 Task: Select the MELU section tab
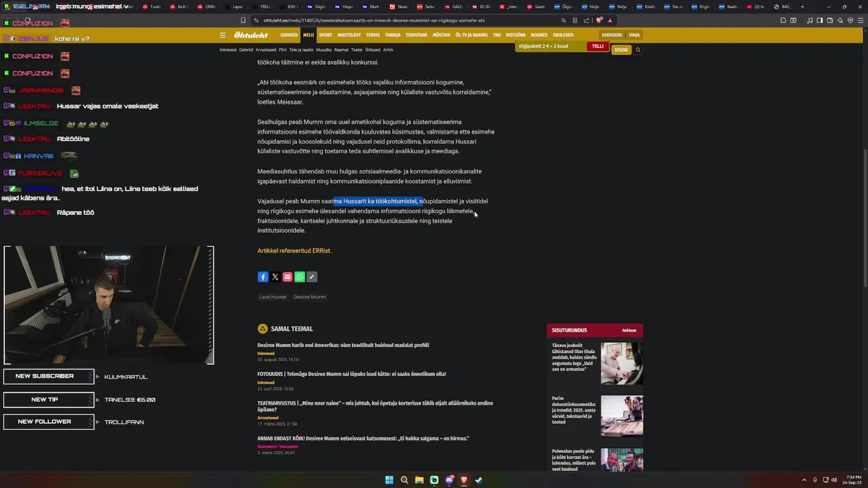(x=309, y=35)
